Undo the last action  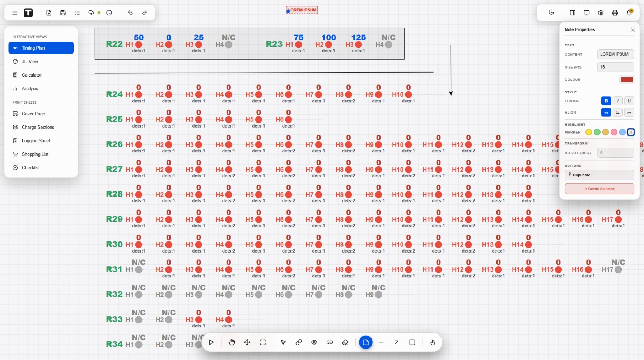(x=130, y=13)
